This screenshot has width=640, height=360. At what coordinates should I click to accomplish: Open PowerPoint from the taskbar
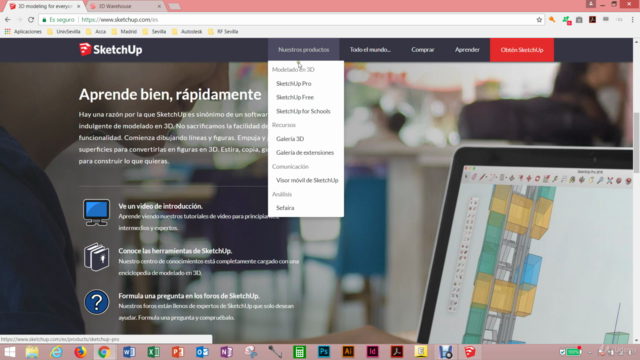[178, 352]
